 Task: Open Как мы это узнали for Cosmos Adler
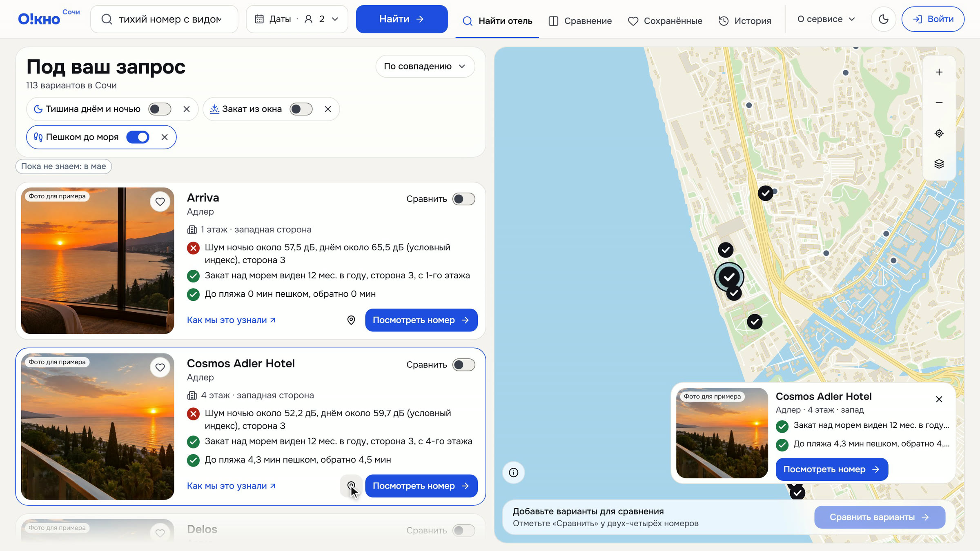(x=231, y=486)
